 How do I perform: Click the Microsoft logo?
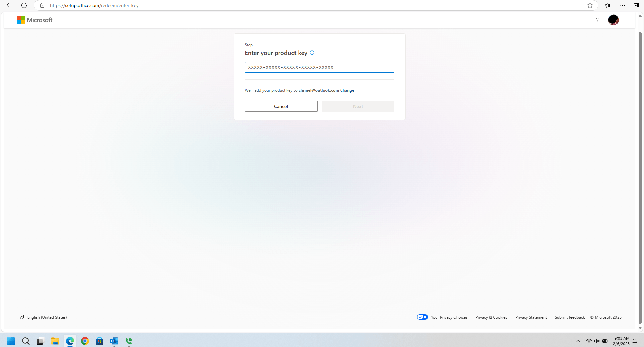click(35, 20)
